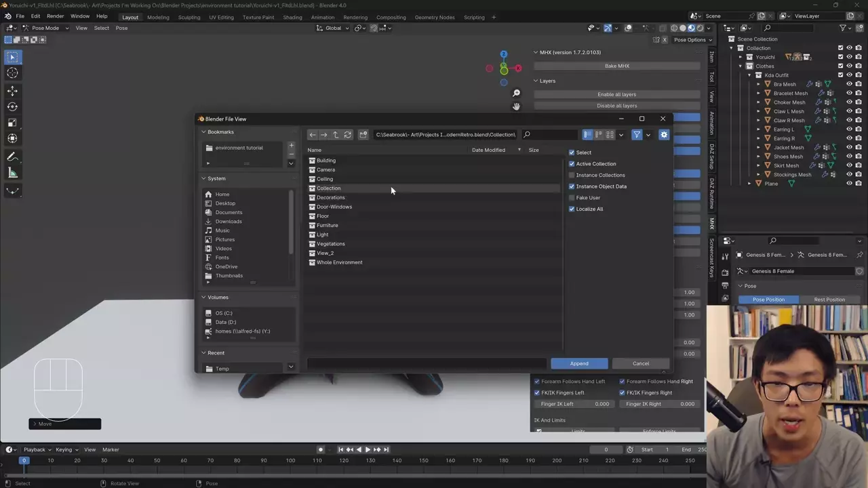868x488 pixels.
Task: Open the Global transform orientation dropdown
Action: point(334,28)
